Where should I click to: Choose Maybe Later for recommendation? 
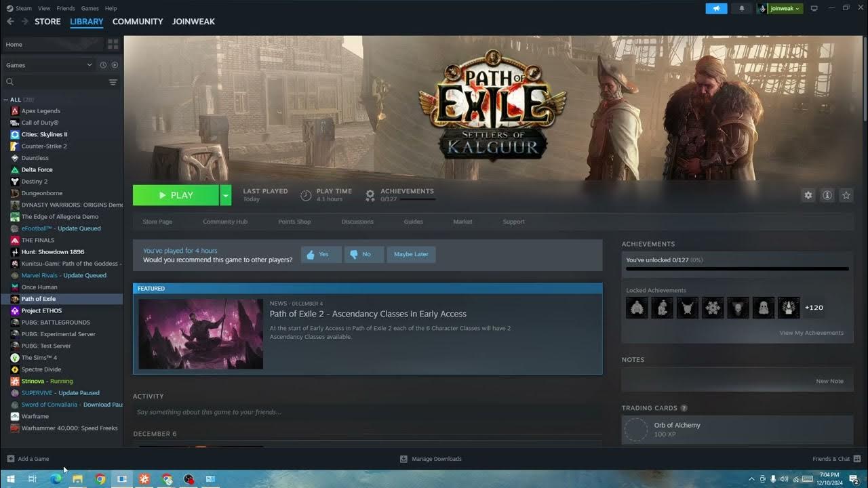pos(411,254)
